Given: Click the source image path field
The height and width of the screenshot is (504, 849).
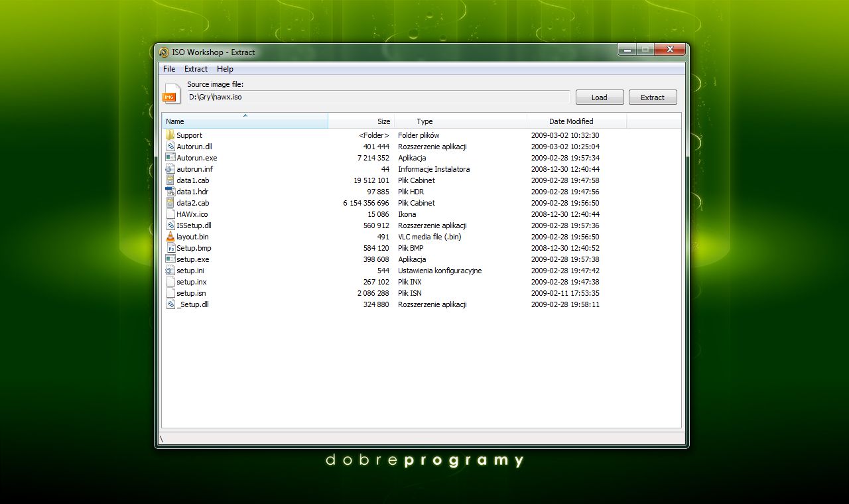Looking at the screenshot, I should point(378,97).
